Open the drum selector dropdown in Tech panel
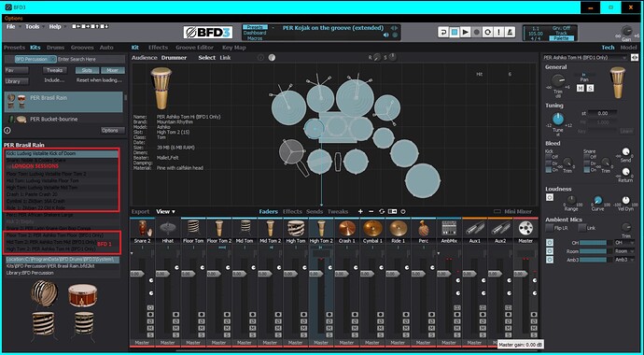 585,58
